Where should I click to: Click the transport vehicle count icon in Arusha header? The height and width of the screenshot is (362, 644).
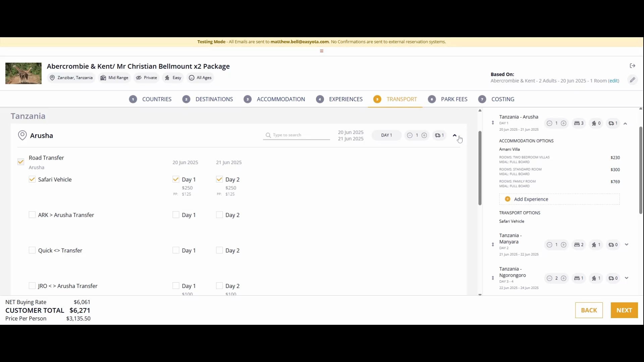point(438,135)
